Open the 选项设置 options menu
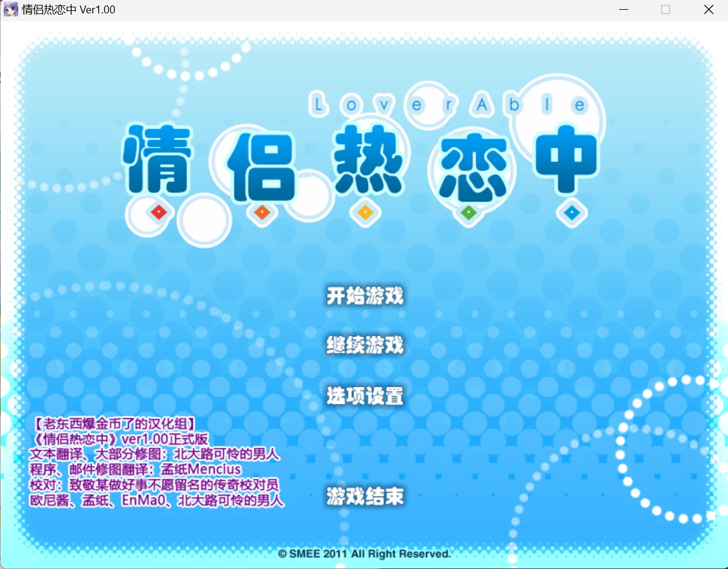Viewport: 728px width, 569px height. pos(364,396)
